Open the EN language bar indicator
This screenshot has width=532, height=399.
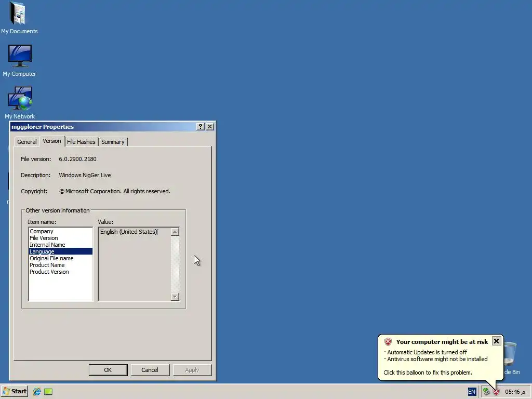click(472, 392)
